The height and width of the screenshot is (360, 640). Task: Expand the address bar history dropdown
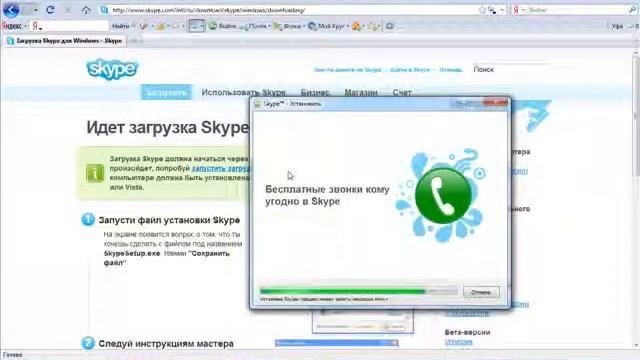502,10
